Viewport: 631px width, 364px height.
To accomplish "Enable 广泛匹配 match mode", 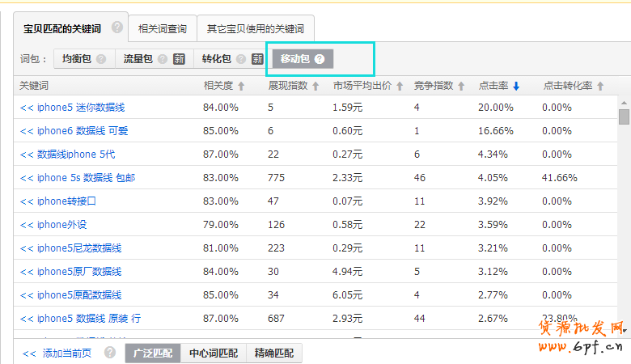I will click(x=153, y=353).
